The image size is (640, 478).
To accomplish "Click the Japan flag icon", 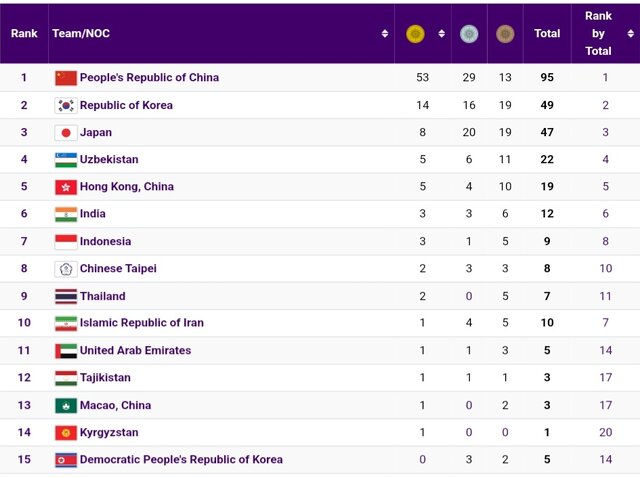I will click(66, 132).
